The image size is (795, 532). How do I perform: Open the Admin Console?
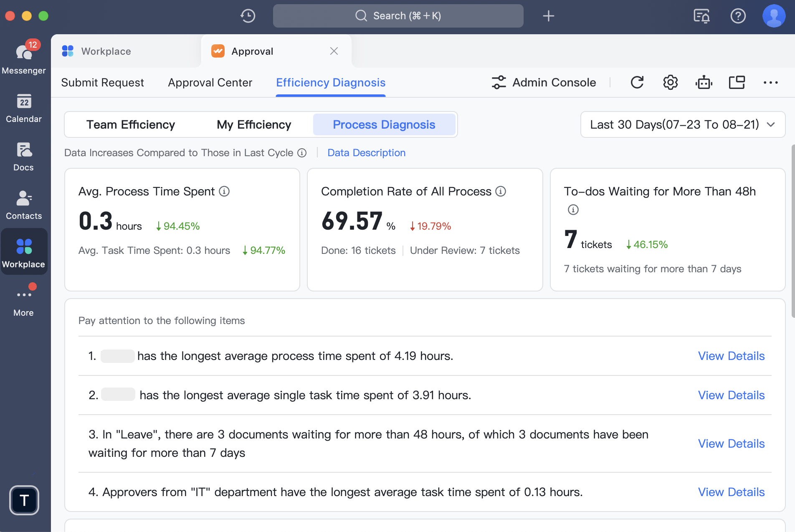(x=544, y=82)
